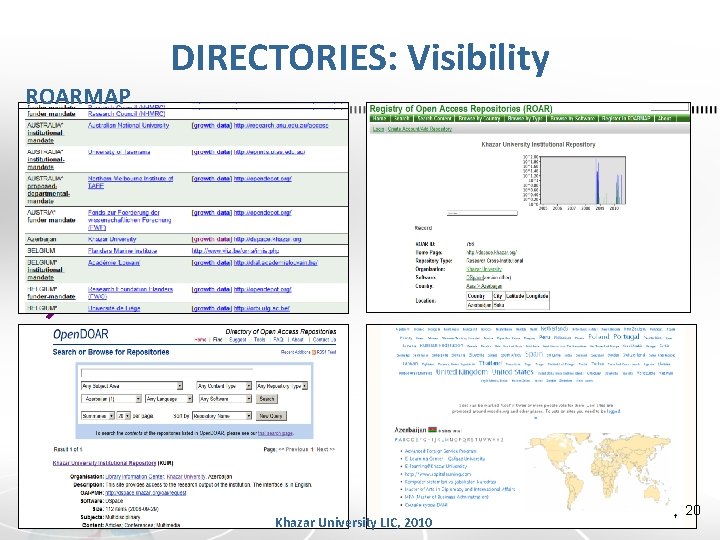
Task: Click Library Information Center organisation link
Action: (x=135, y=477)
